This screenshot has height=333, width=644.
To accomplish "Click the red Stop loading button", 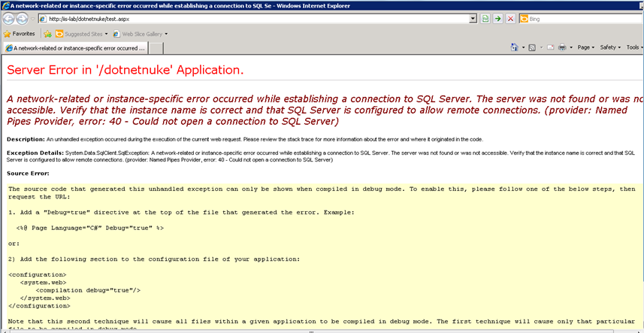I will point(510,19).
